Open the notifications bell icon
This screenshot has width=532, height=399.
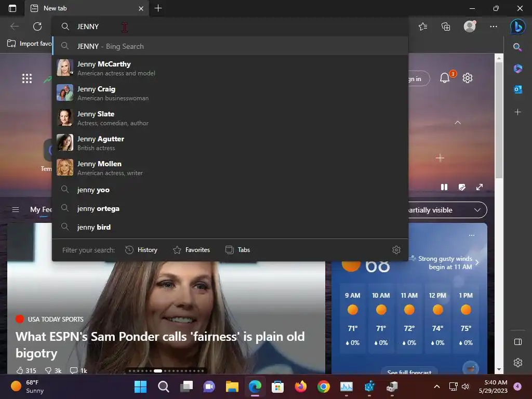tap(445, 78)
